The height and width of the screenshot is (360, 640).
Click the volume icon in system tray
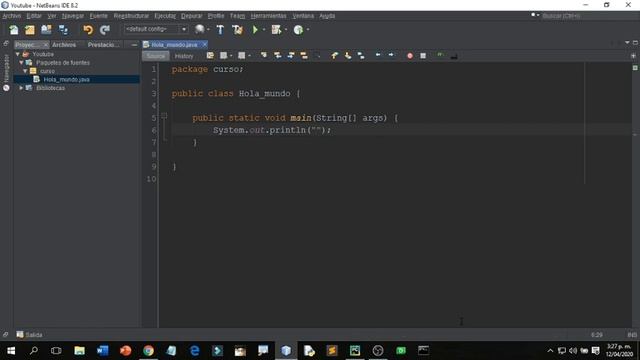click(573, 351)
